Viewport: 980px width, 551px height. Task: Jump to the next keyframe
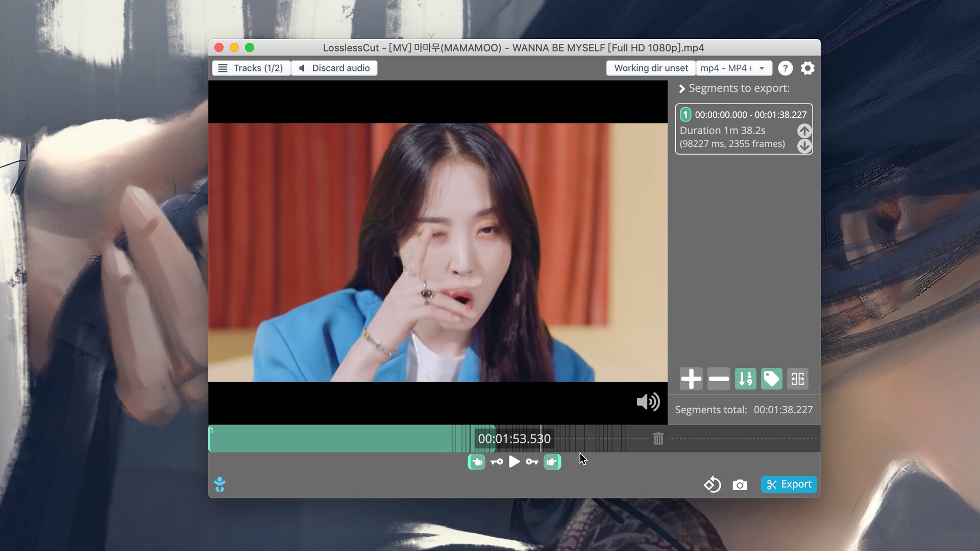coord(532,462)
